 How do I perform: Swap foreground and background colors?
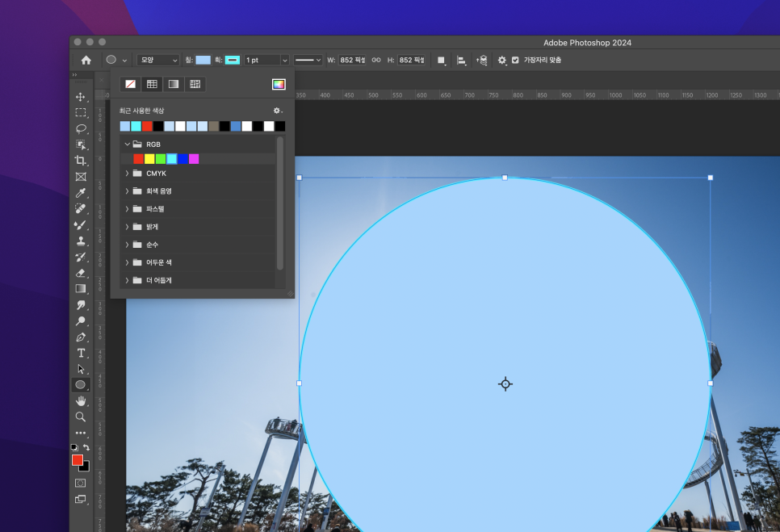[x=86, y=447]
